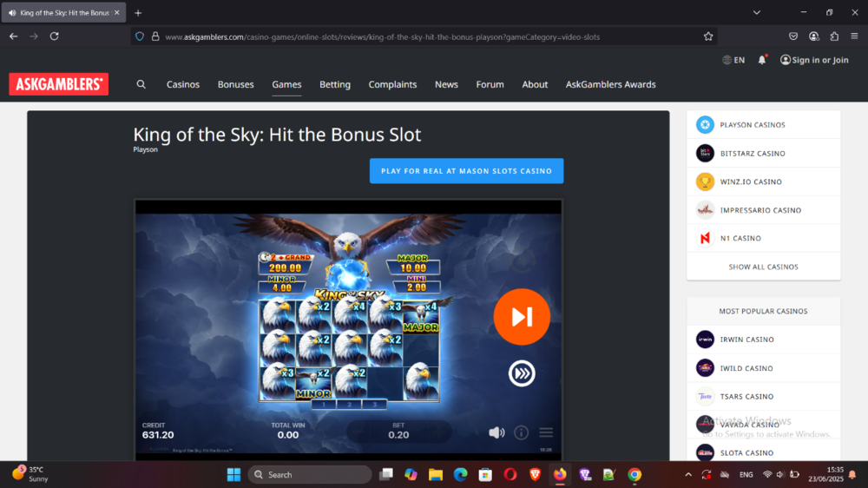Click the browser address bar
Screen dimensions: 868x488
[x=417, y=36]
